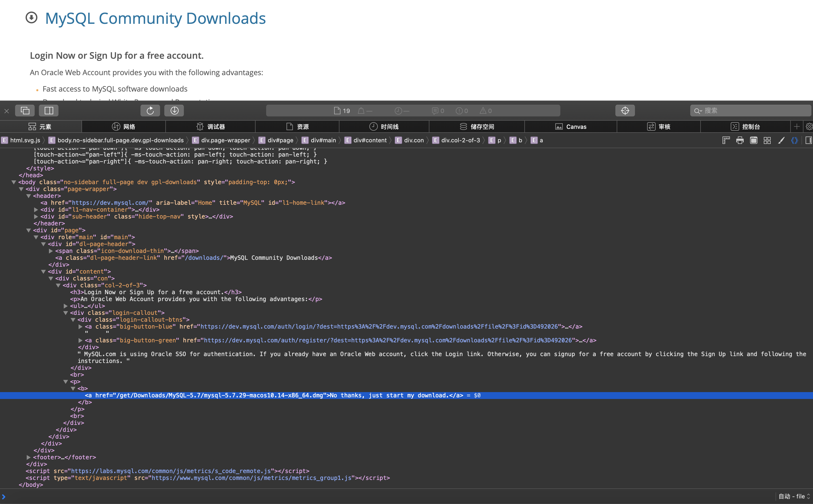Expand the l1-nav-container div

pyautogui.click(x=36, y=210)
